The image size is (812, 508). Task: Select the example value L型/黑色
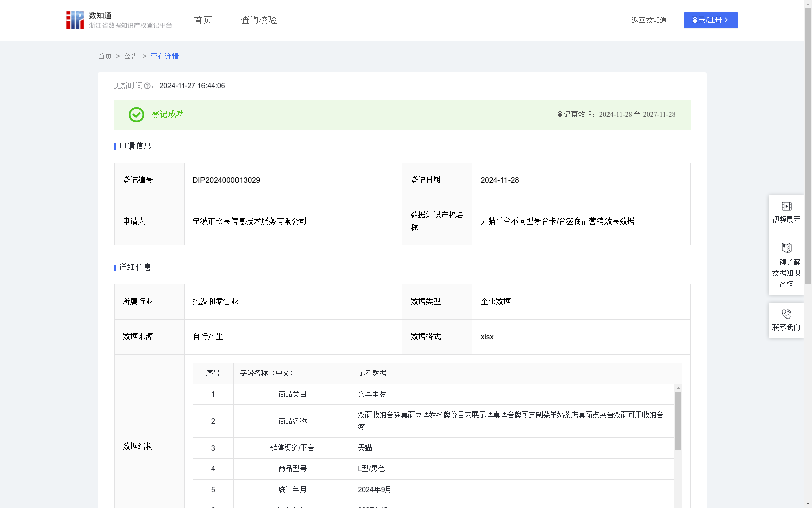(x=371, y=469)
